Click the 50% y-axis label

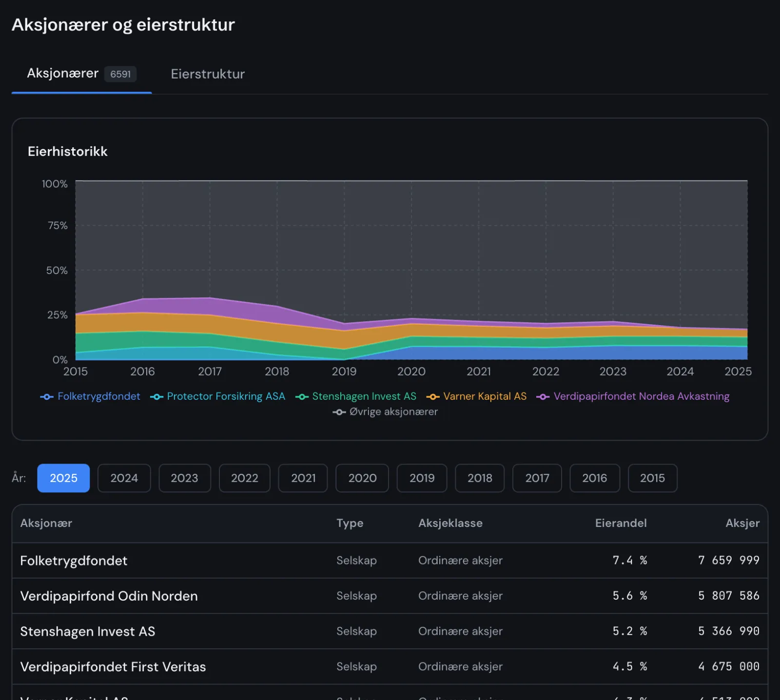(x=57, y=271)
